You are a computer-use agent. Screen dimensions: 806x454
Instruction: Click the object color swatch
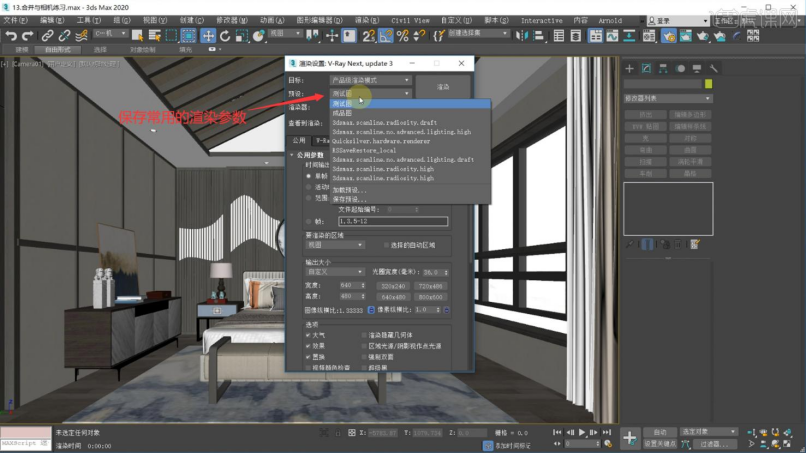[708, 84]
